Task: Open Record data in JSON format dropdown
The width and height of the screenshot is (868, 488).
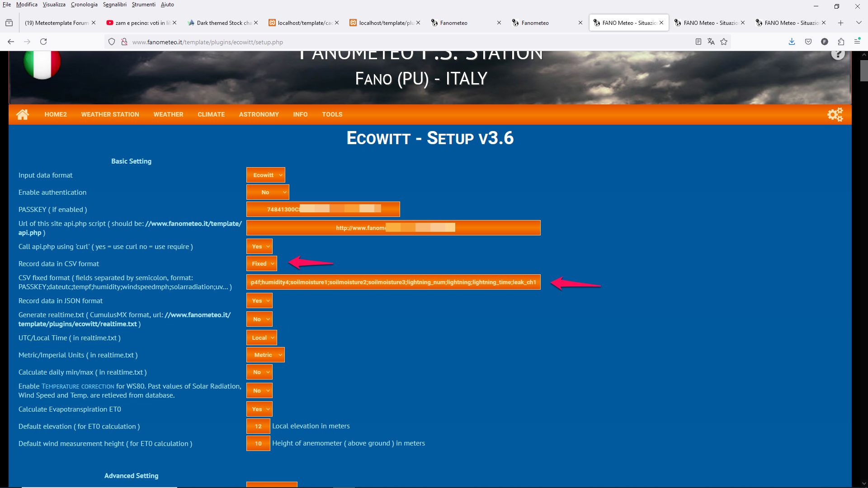Action: click(x=259, y=300)
